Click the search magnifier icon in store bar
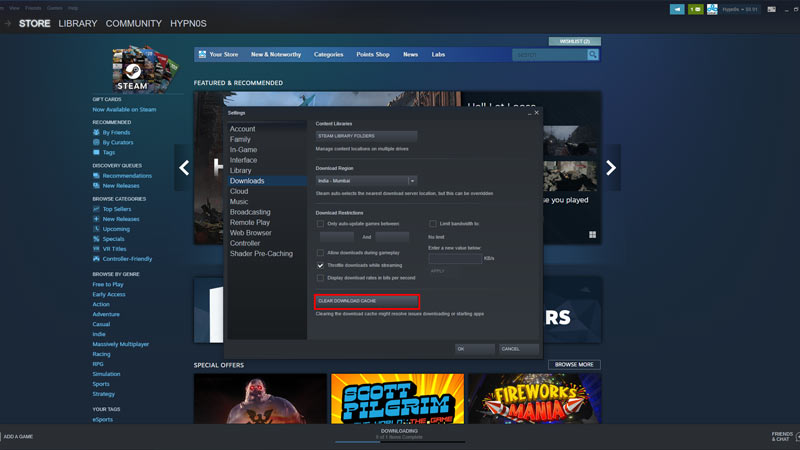Image resolution: width=800 pixels, height=450 pixels. pos(592,55)
